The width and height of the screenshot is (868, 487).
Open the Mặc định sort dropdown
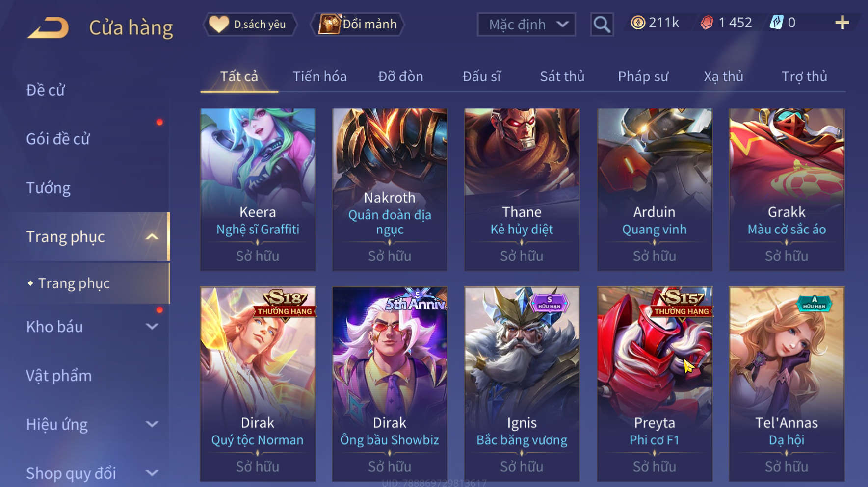(526, 24)
